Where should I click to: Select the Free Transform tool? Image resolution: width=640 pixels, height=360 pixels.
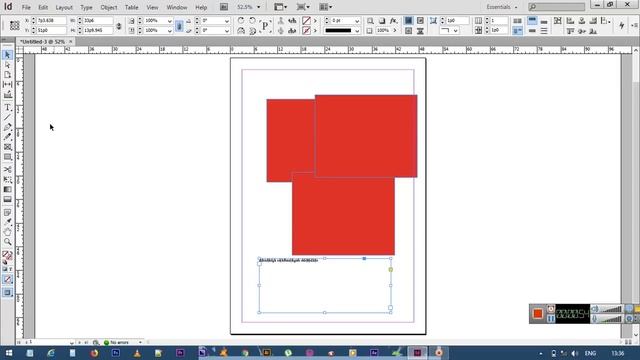coord(7,180)
